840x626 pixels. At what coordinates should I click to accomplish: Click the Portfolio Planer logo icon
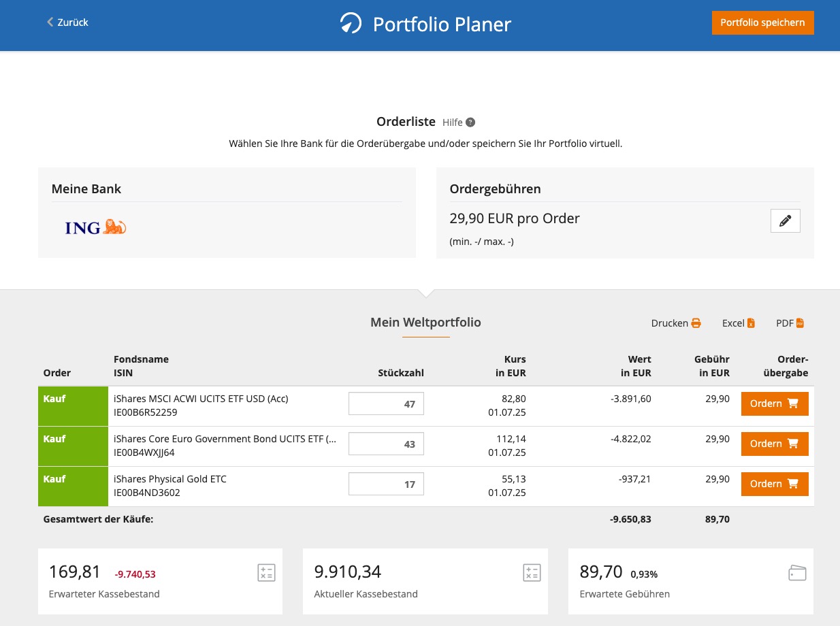coord(351,24)
